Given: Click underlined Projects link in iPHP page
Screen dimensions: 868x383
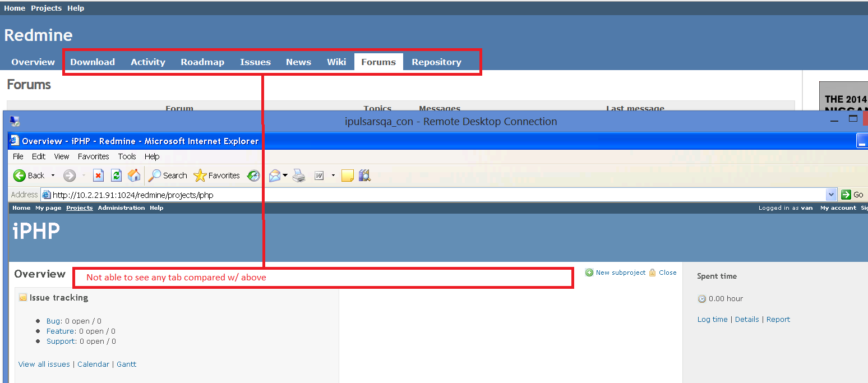Looking at the screenshot, I should [x=80, y=208].
